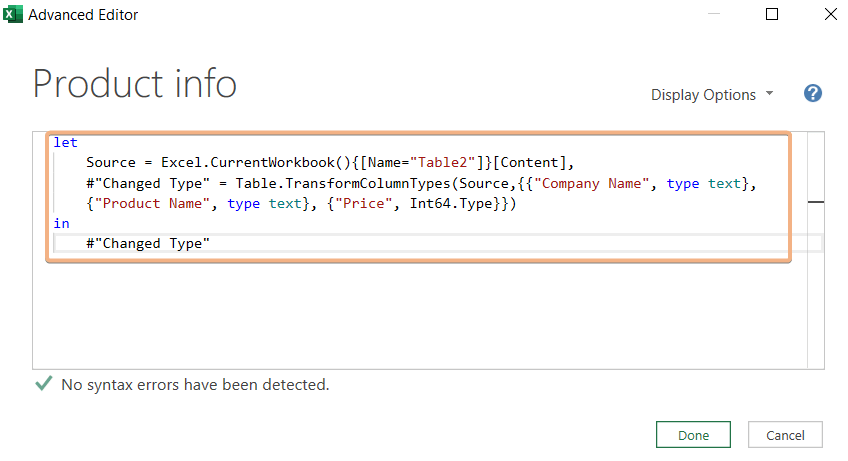Minimize the Advanced Editor window
Image resolution: width=848 pixels, height=461 pixels.
click(713, 15)
